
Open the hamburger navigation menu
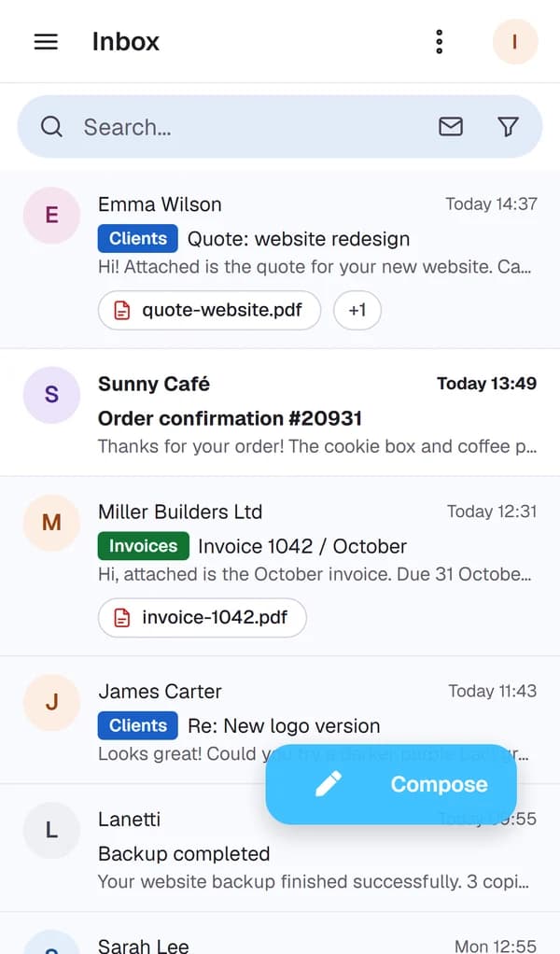46,41
